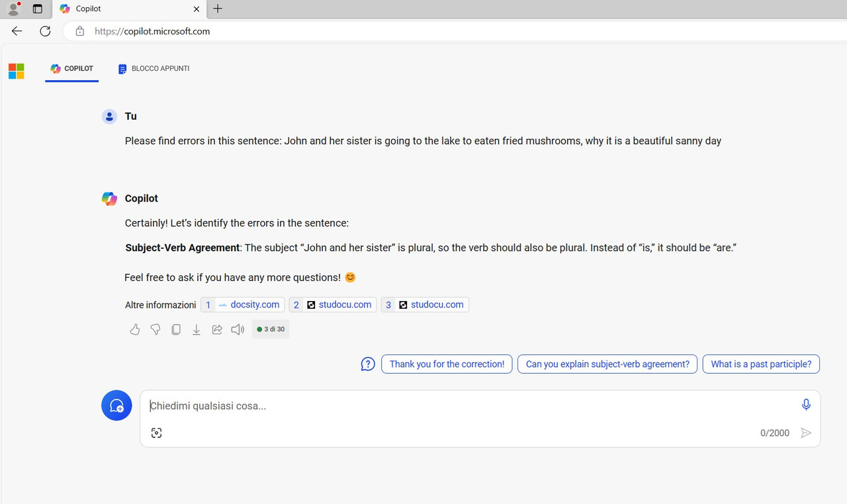Click 'Thank you for the correction!' suggestion
Viewport: 847px width, 504px height.
447,364
